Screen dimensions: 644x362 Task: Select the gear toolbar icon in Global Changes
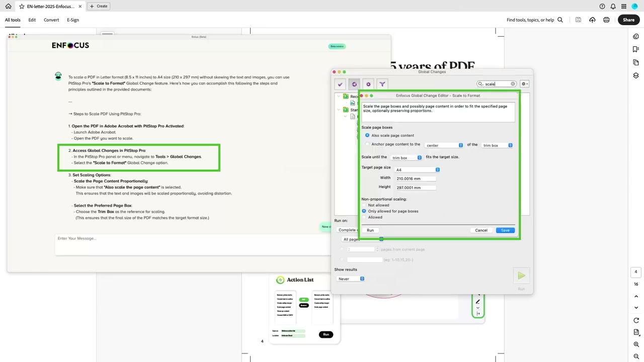coord(368,84)
